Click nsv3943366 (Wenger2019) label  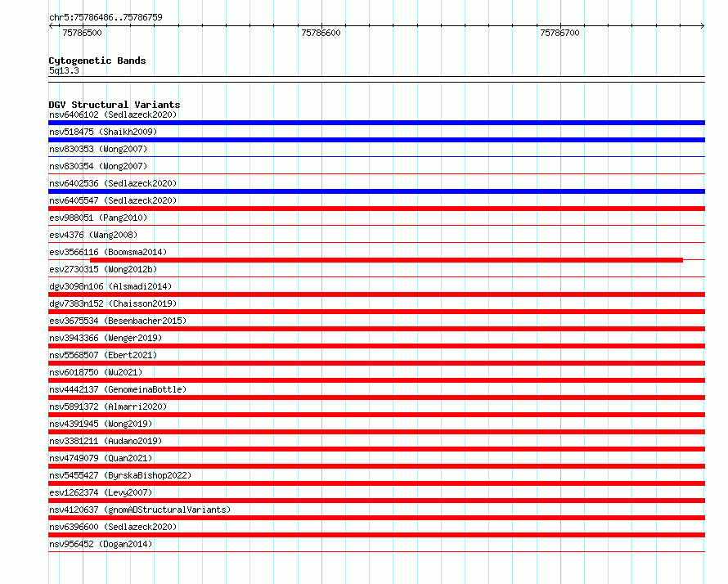click(x=106, y=338)
